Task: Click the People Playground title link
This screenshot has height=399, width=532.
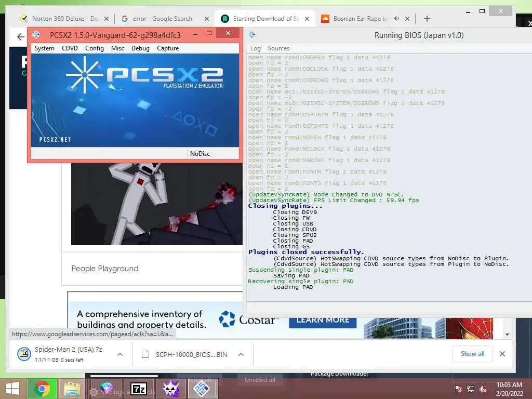Action: pyautogui.click(x=105, y=269)
